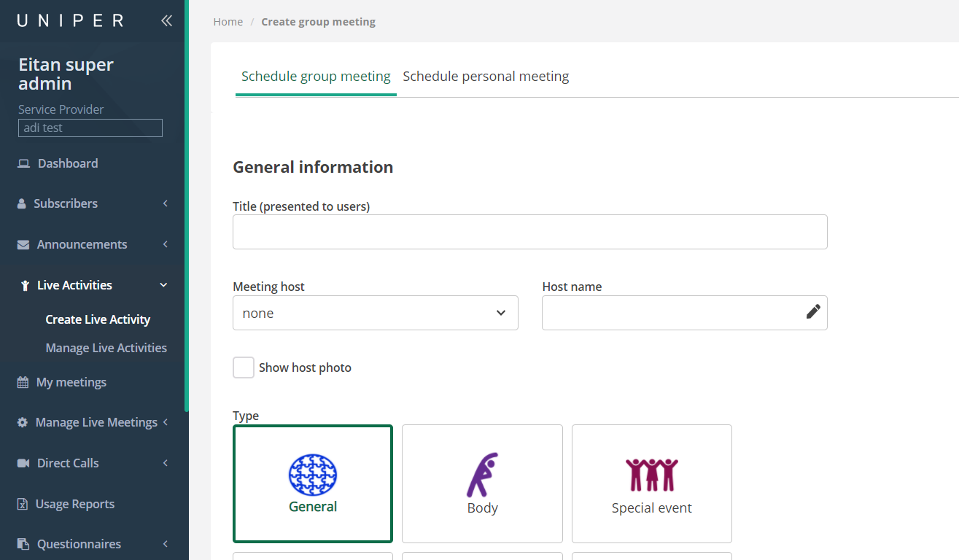Choose the Body stretching figure icon
This screenshot has width=959, height=560.
coord(481,475)
